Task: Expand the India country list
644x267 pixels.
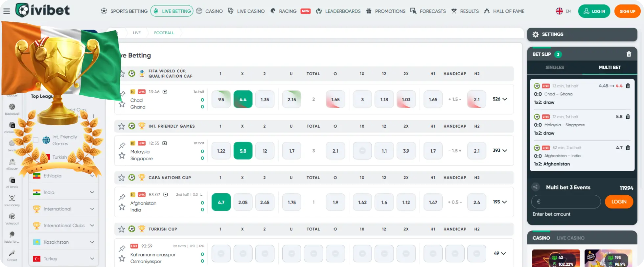Action: (64, 192)
